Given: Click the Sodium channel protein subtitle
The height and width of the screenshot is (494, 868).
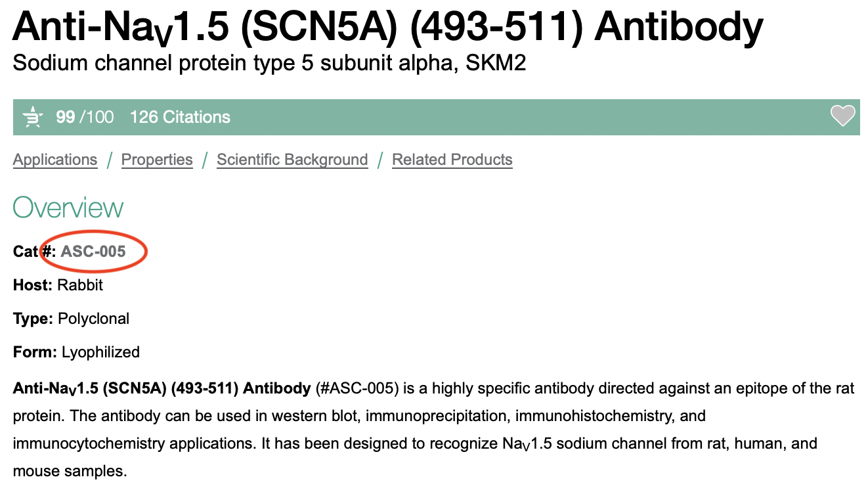Looking at the screenshot, I should tap(269, 64).
